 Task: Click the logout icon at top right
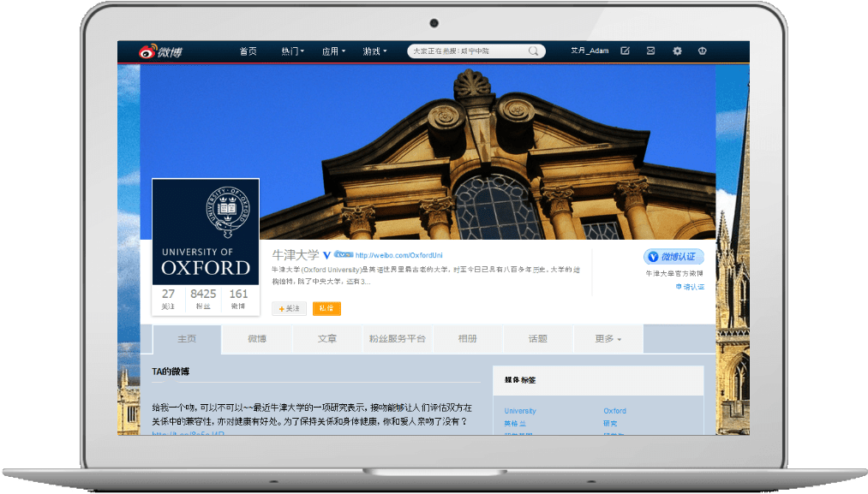702,51
